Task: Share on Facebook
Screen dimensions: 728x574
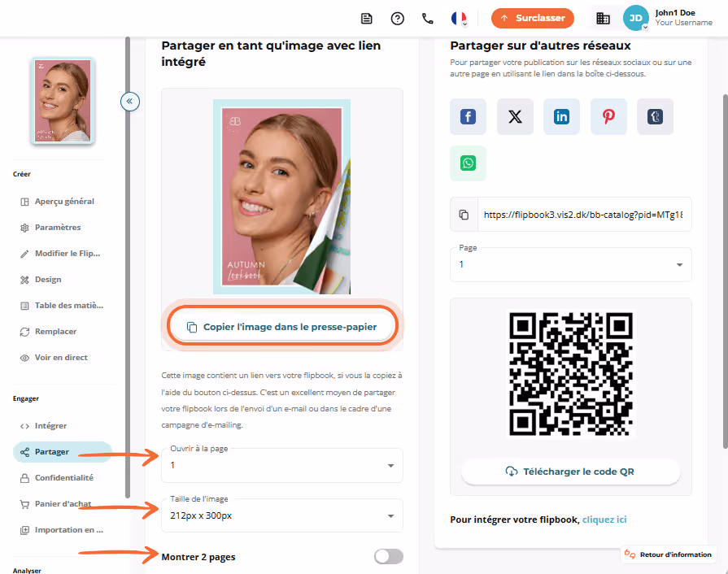Action: (468, 116)
